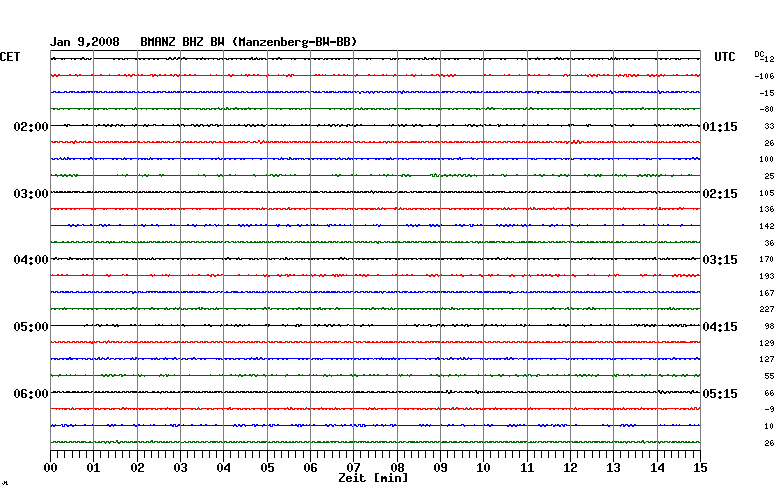Click the CET time label '05:00'
Viewport: 780px width, 494px height.
[x=31, y=327]
